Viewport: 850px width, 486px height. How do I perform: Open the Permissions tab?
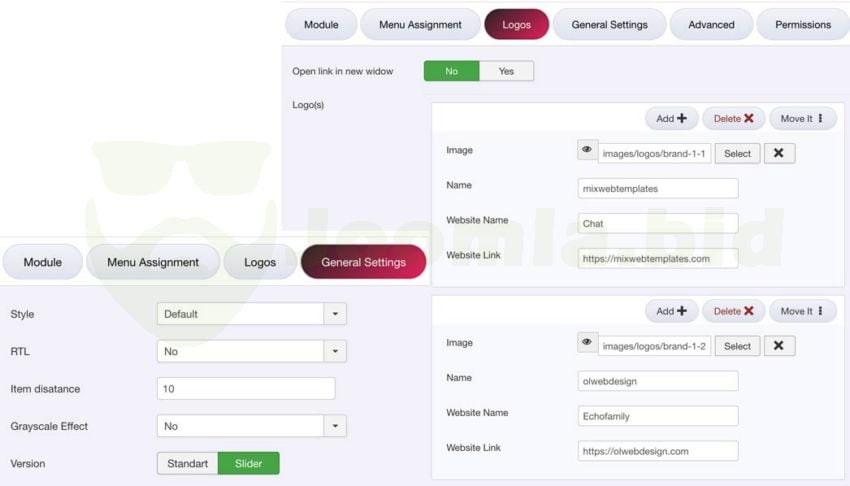(x=803, y=24)
